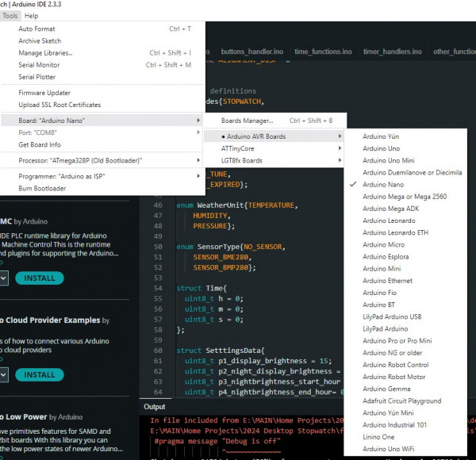Open version dropdown for Cloud Provider Examples
This screenshot has width=476, height=460.
click(4, 374)
